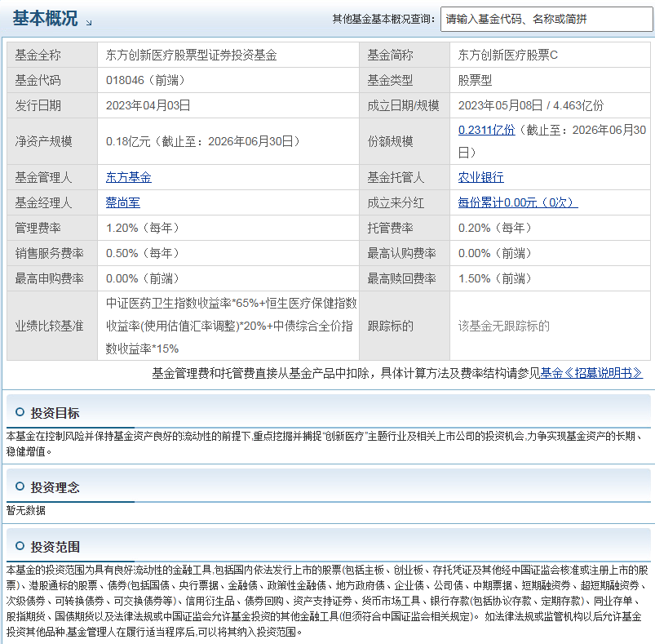
Task: Click the circle bullet icon next to 投资范围
Action: (x=20, y=545)
